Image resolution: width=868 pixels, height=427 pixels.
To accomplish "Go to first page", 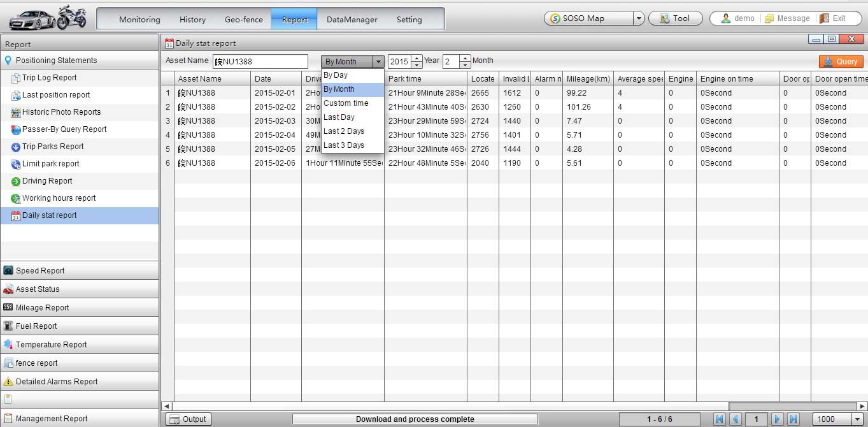I will point(720,419).
